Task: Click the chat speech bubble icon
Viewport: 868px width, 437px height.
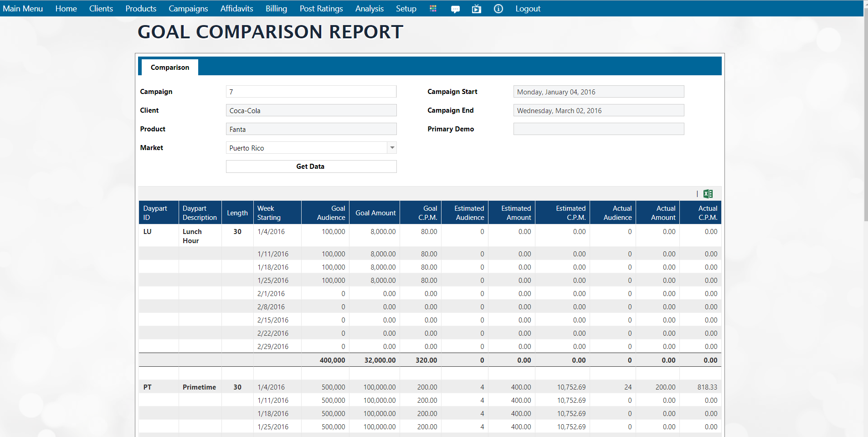Action: pyautogui.click(x=455, y=9)
